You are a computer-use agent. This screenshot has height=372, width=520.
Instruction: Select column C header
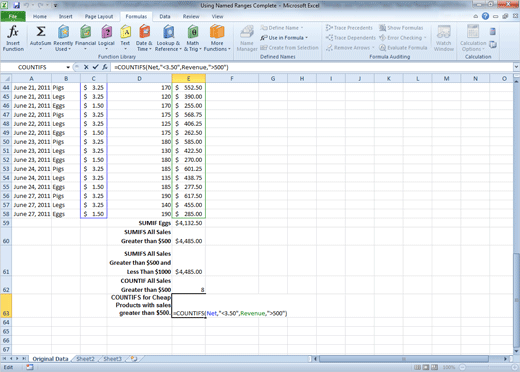(x=94, y=78)
